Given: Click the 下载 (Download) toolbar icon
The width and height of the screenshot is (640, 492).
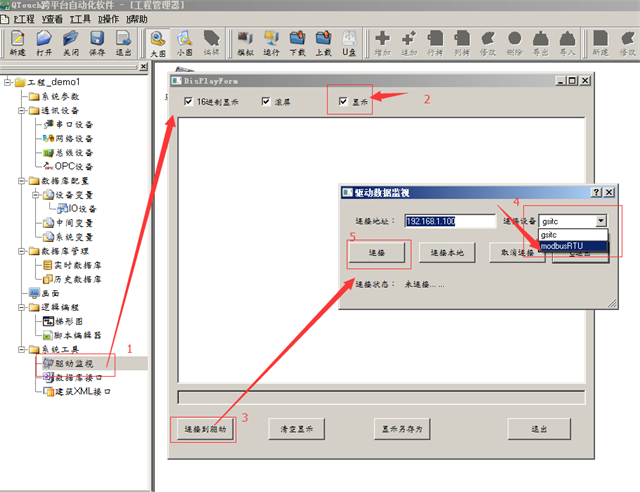Looking at the screenshot, I should (x=297, y=40).
